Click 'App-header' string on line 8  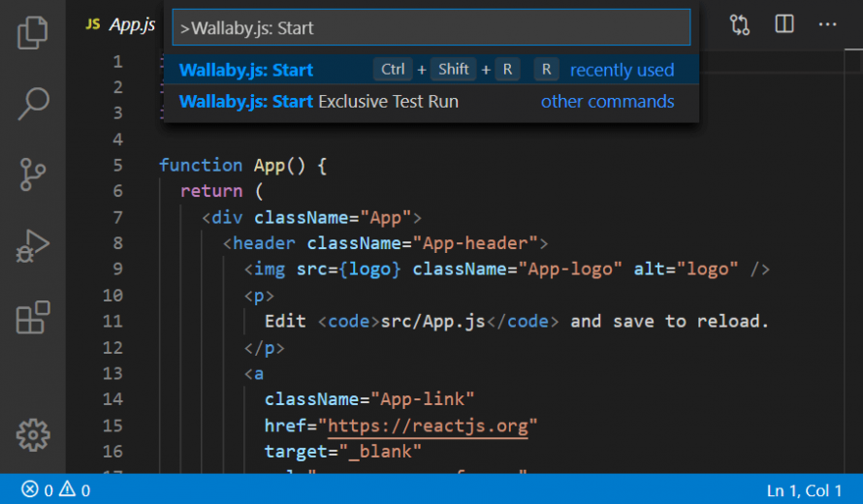[475, 243]
